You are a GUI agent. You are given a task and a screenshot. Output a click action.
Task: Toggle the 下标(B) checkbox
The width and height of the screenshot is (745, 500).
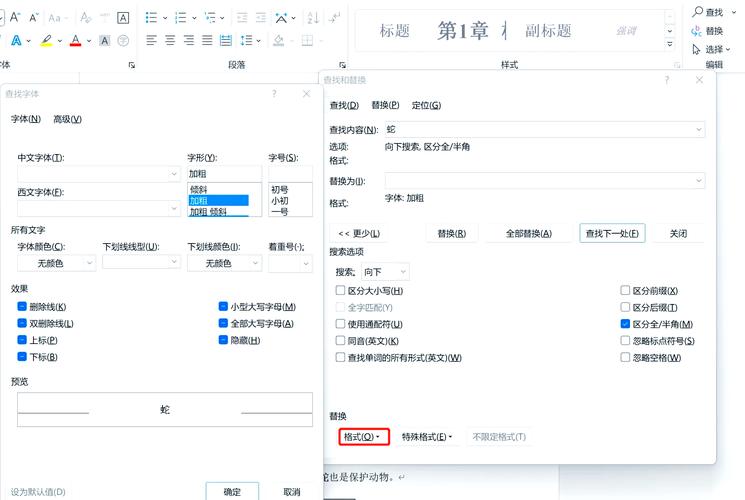(22, 356)
